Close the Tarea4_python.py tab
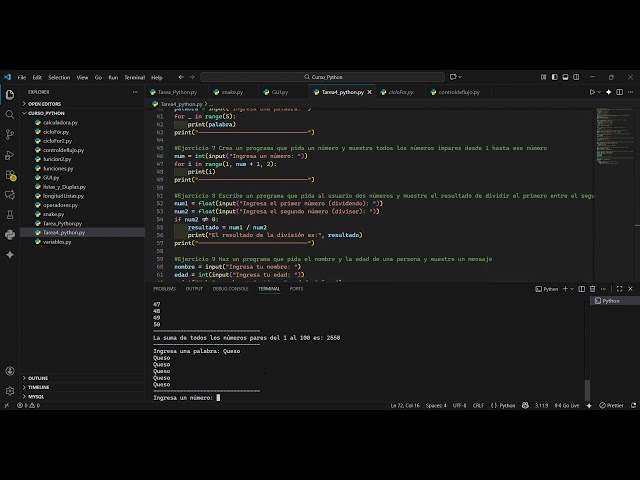Image resolution: width=640 pixels, height=480 pixels. pos(369,92)
